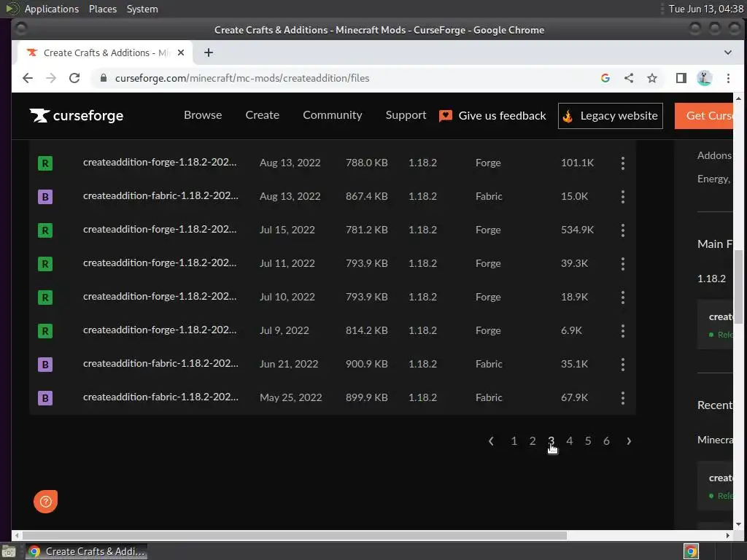Viewport: 747px width, 560px height.
Task: Click the Get CurseForge orange button
Action: (x=704, y=116)
